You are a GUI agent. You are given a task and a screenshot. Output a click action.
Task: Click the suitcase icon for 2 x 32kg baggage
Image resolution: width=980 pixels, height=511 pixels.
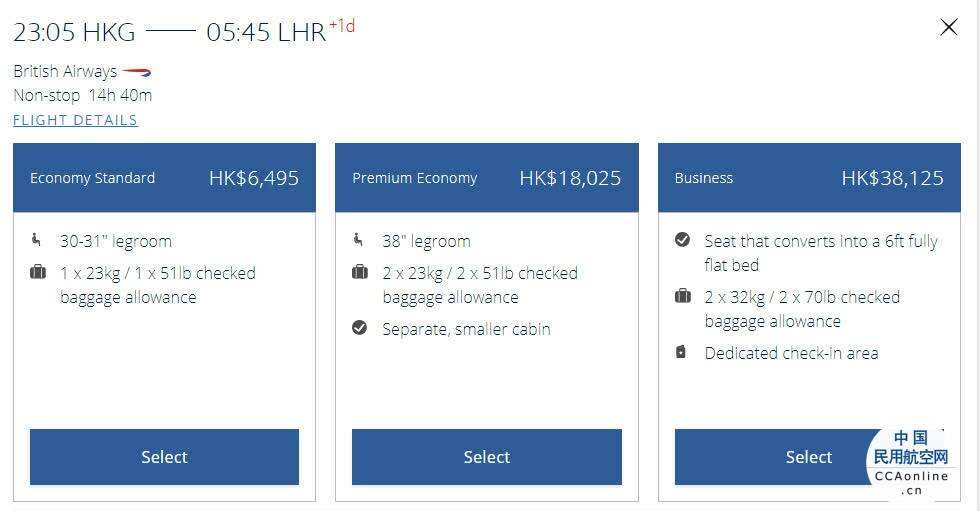tap(682, 295)
